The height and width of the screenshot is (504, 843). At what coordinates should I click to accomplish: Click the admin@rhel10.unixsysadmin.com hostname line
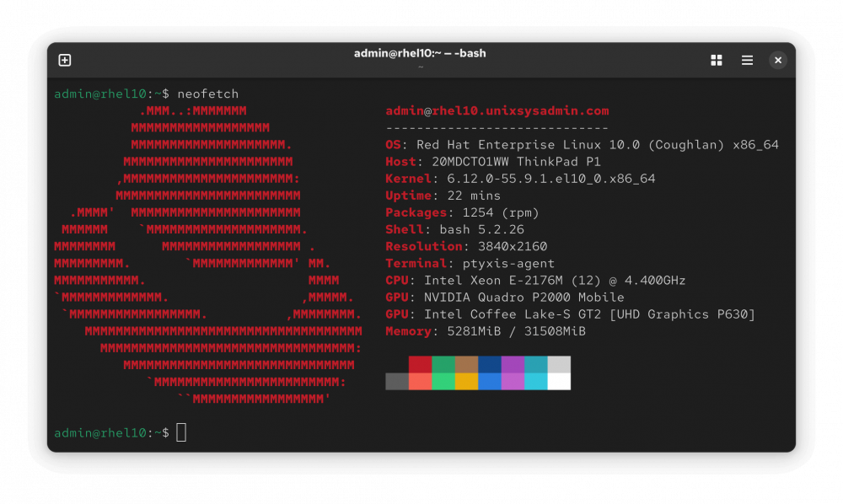[x=497, y=110]
